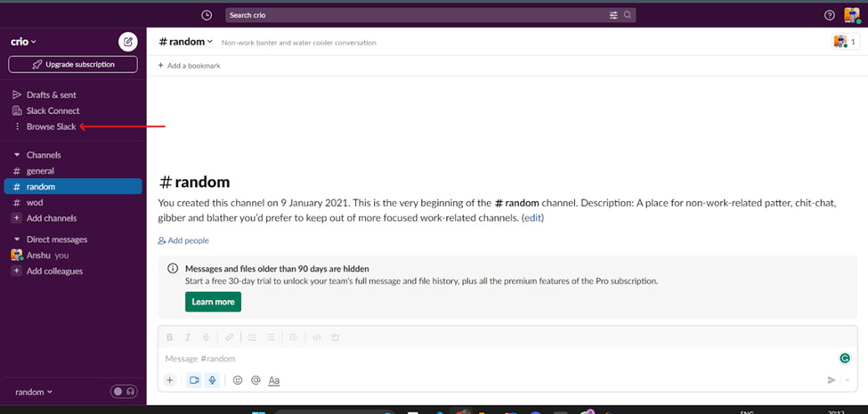
Task: Click the Slack Connect building icon
Action: click(x=17, y=110)
